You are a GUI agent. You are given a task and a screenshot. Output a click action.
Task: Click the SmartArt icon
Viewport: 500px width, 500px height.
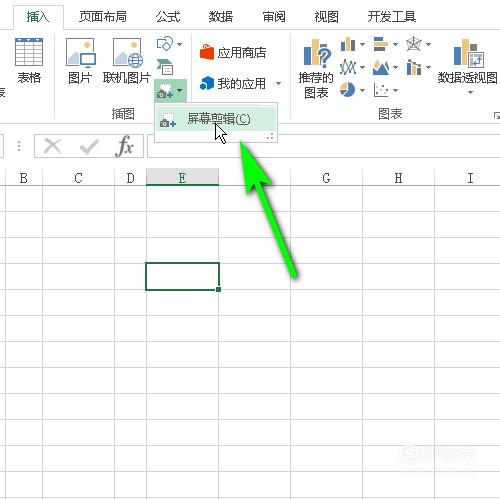coord(165,67)
